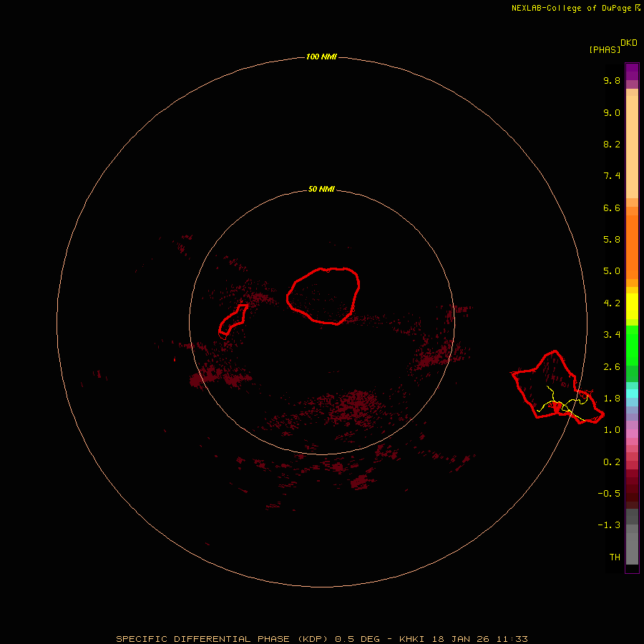Click the 8.2 legend value
644x644 pixels.
[x=612, y=144]
